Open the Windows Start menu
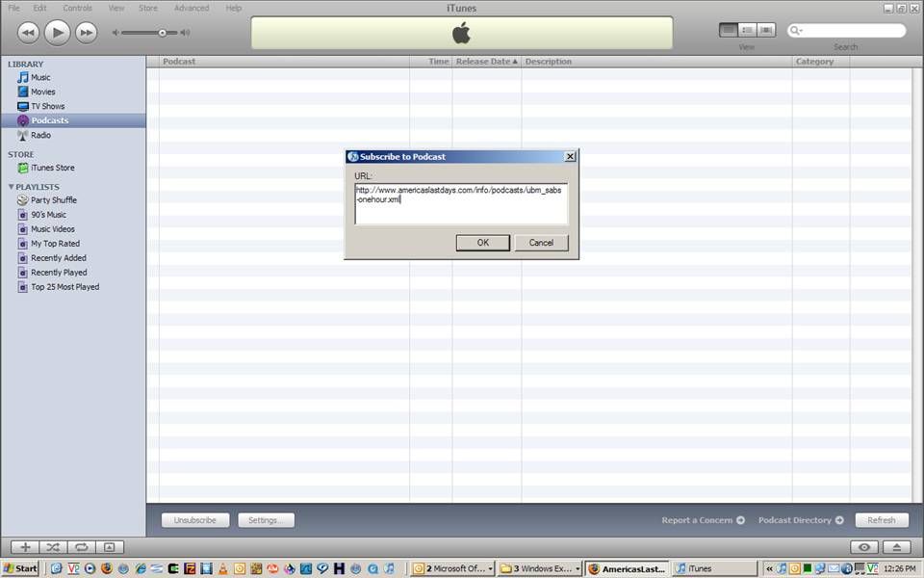Screen dimensions: 924x578 (20, 568)
